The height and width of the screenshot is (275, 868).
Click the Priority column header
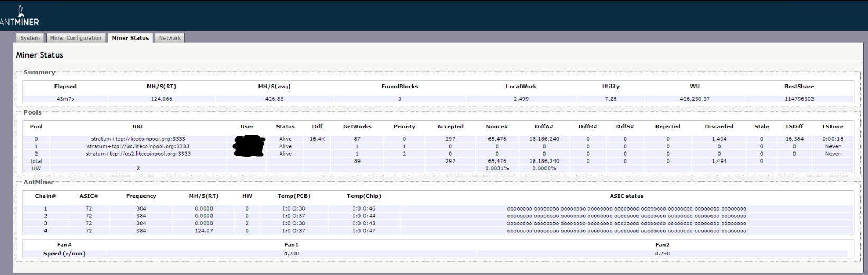point(404,127)
